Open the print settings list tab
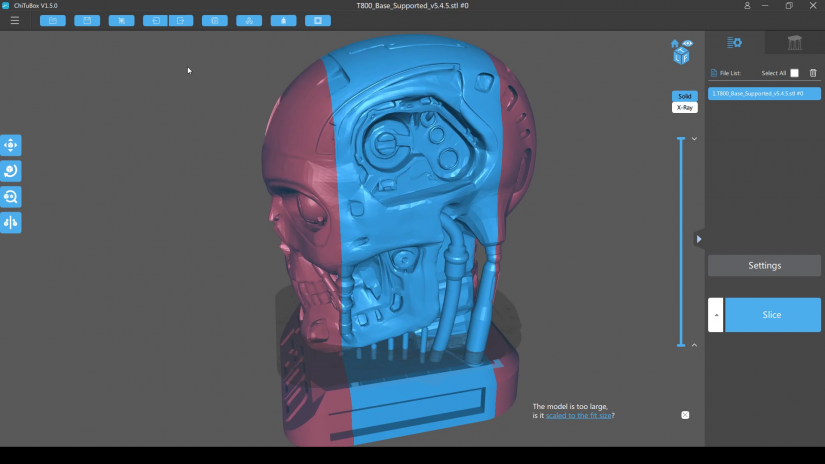The height and width of the screenshot is (464, 825). [x=735, y=42]
